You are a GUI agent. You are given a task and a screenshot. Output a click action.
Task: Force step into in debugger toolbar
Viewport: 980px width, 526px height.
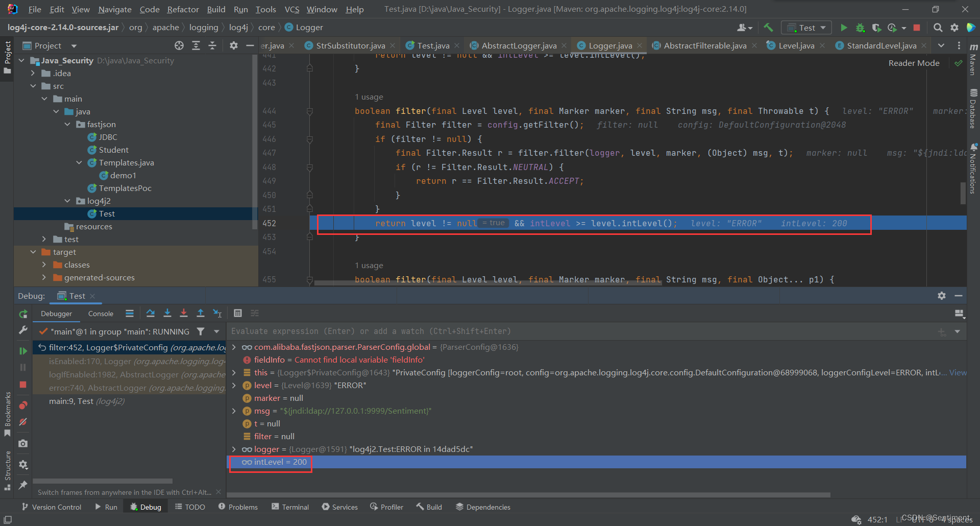[184, 313]
